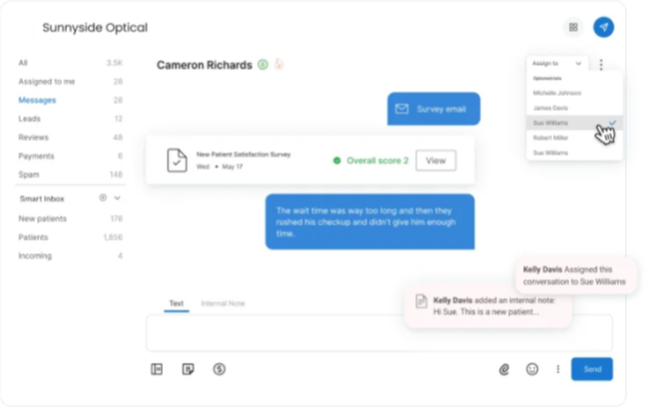Image resolution: width=650 pixels, height=407 pixels.
Task: Click the add icon next to Smart Inbox
Action: pyautogui.click(x=103, y=198)
